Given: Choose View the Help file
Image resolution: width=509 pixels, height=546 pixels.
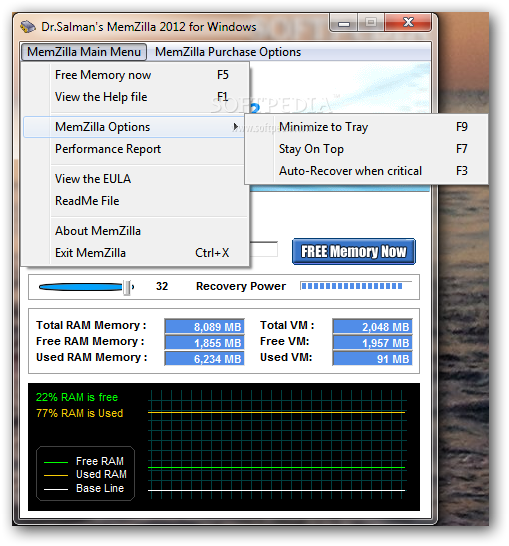Looking at the screenshot, I should [x=136, y=97].
